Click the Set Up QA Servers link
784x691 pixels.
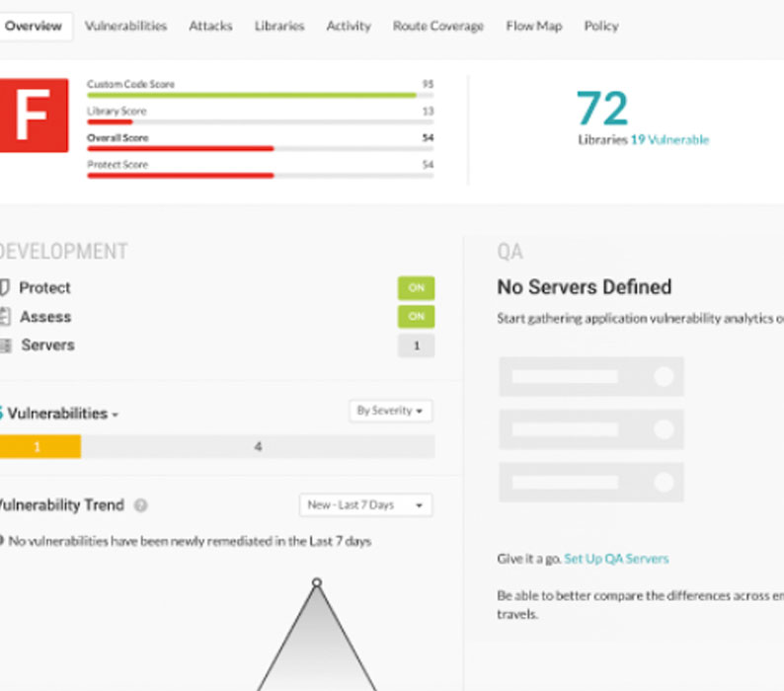(x=616, y=559)
